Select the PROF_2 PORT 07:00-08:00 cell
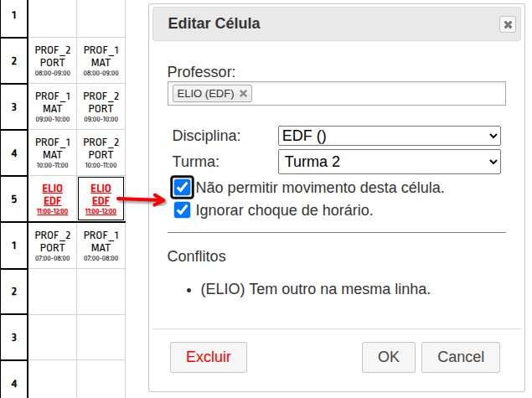 click(52, 246)
